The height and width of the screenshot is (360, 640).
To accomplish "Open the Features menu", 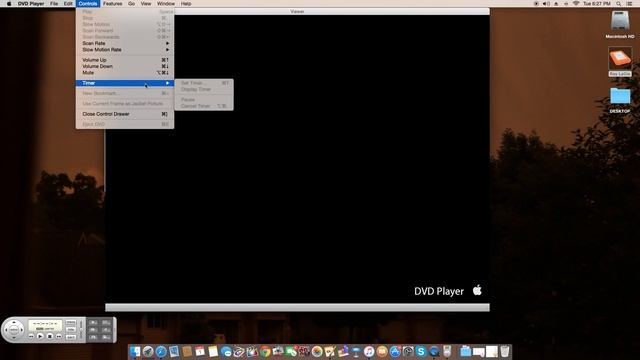I will (x=113, y=4).
